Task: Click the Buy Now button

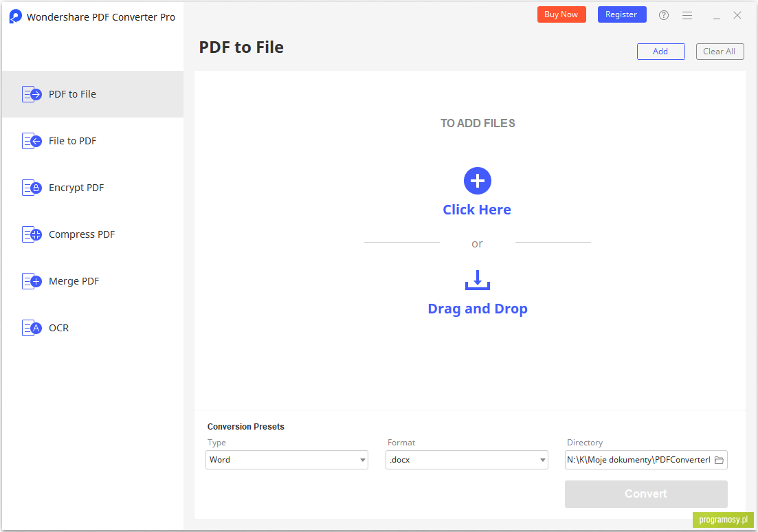Action: 561,14
